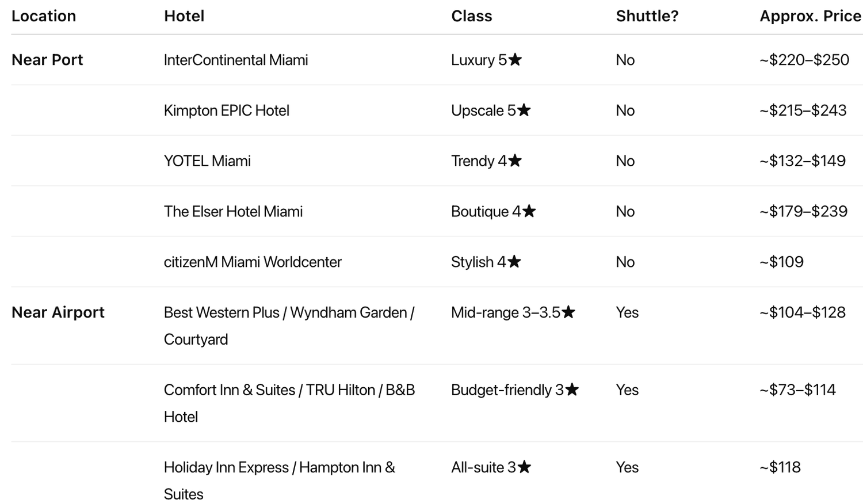Click Kimpton EPIC Hotel entry
Viewport: 863px width, 504px height.
click(x=227, y=110)
